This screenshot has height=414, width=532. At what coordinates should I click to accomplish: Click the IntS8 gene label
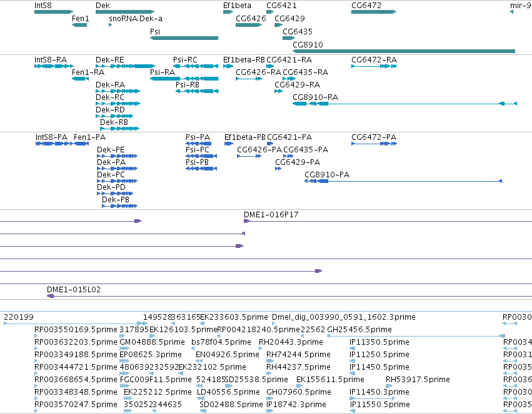43,6
